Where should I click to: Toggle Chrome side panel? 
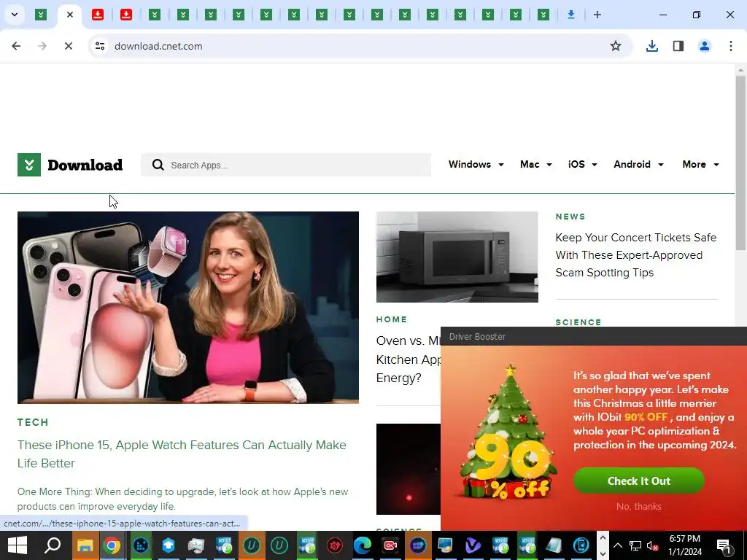678,46
